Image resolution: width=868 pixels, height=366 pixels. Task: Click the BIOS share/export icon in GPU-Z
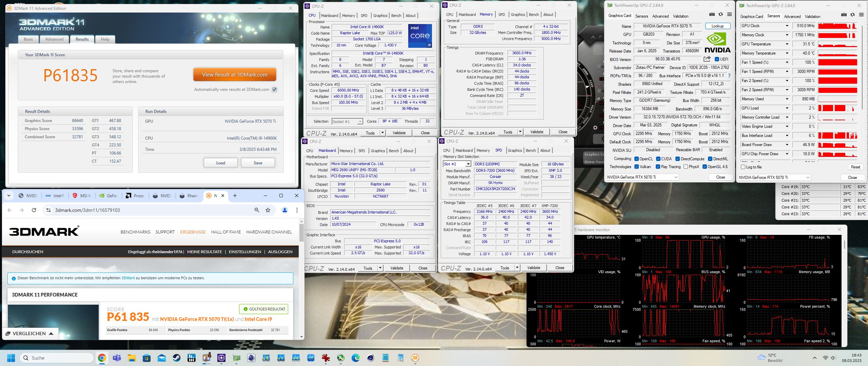pyautogui.click(x=707, y=59)
